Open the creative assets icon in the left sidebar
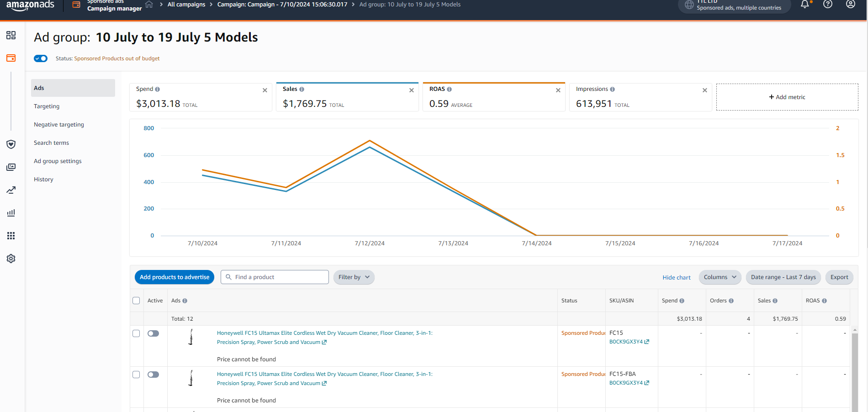 click(x=11, y=167)
